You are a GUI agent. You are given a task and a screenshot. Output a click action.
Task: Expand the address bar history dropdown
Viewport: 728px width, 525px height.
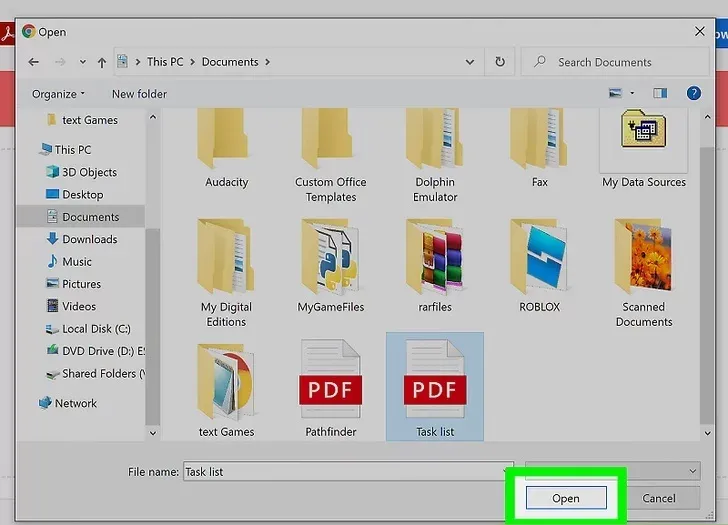click(x=470, y=62)
